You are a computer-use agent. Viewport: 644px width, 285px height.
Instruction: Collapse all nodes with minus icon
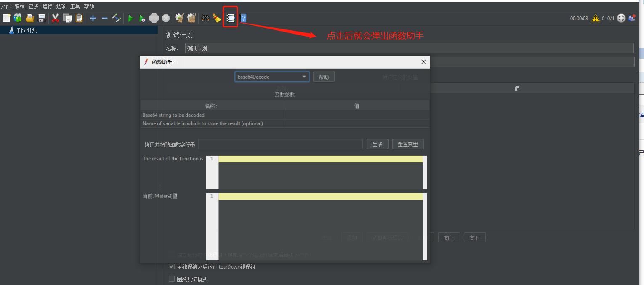click(x=105, y=18)
